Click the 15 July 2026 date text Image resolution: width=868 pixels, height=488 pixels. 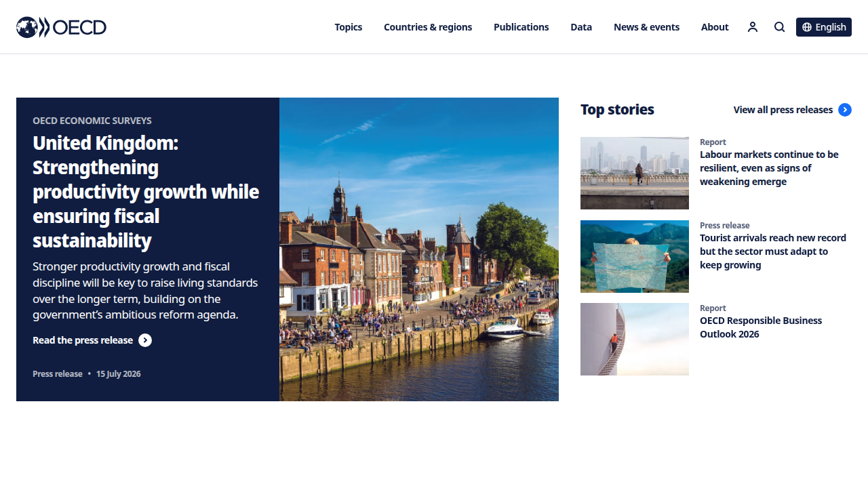[x=119, y=374]
